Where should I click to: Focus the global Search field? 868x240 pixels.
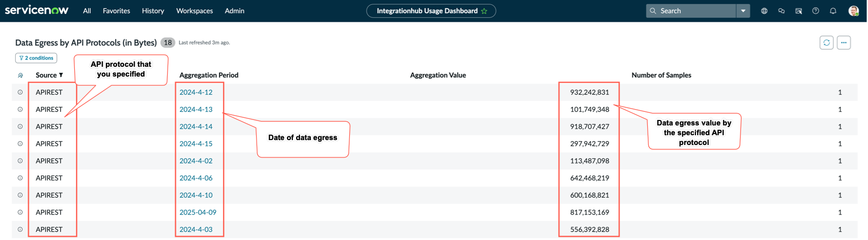(x=691, y=11)
